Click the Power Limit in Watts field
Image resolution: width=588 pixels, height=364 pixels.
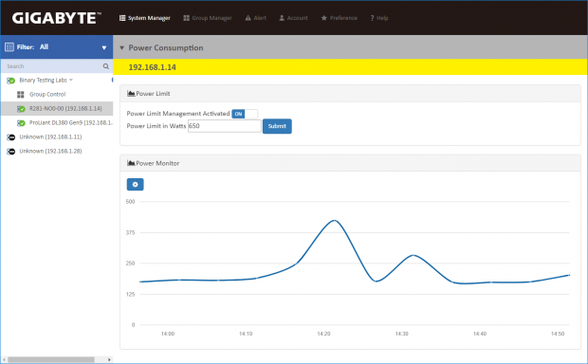point(224,126)
